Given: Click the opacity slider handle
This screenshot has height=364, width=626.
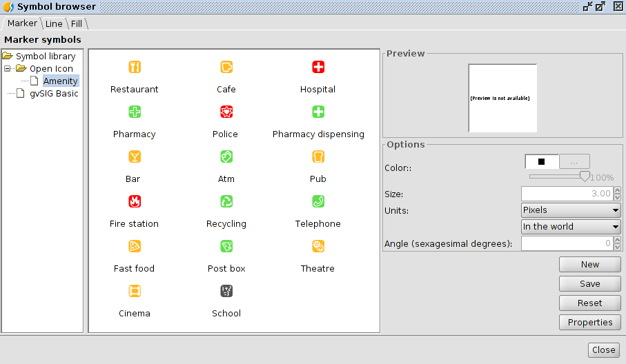Looking at the screenshot, I should tap(585, 176).
